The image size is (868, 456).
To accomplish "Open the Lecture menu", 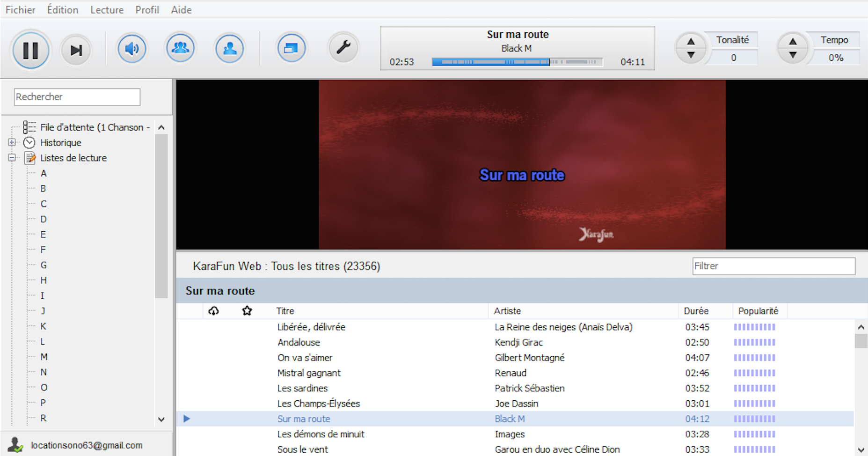I will coord(107,10).
